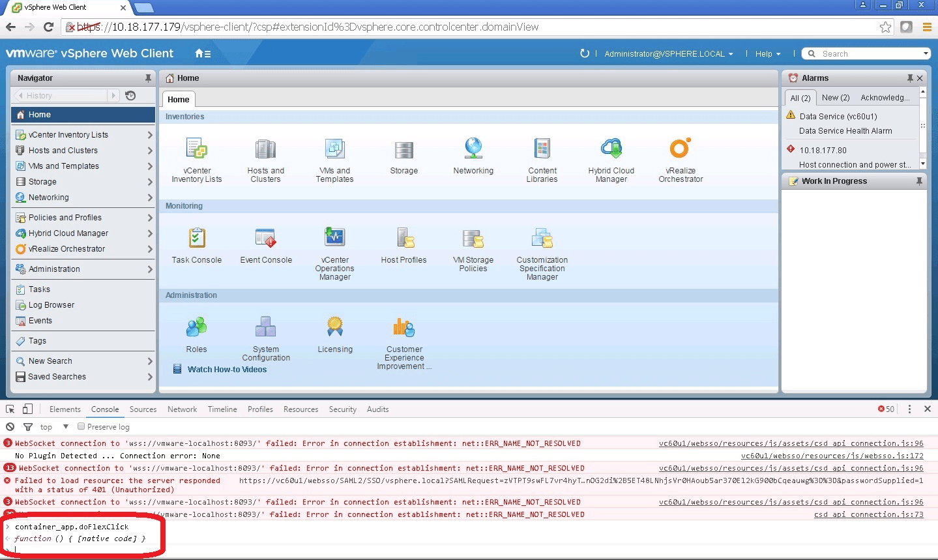Image resolution: width=938 pixels, height=560 pixels.
Task: Unpin the Alarms panel
Action: 909,78
